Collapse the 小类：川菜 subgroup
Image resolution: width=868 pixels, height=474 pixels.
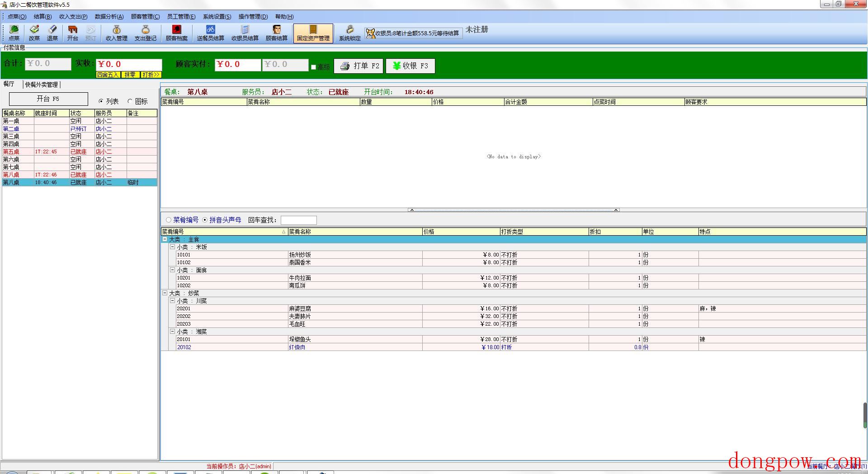pyautogui.click(x=172, y=301)
